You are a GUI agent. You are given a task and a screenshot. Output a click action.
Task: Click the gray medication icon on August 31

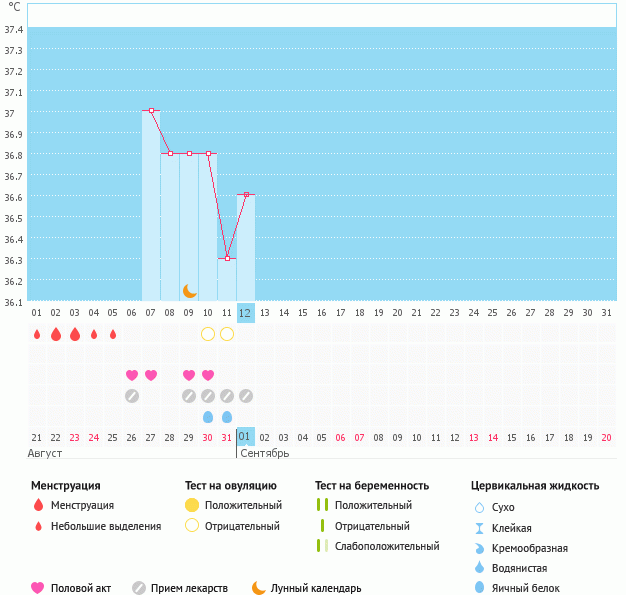pyautogui.click(x=227, y=396)
